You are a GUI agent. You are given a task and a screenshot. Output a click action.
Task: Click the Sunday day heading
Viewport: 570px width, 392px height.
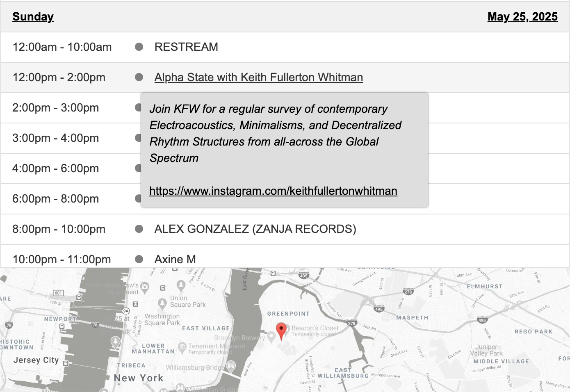(x=33, y=16)
